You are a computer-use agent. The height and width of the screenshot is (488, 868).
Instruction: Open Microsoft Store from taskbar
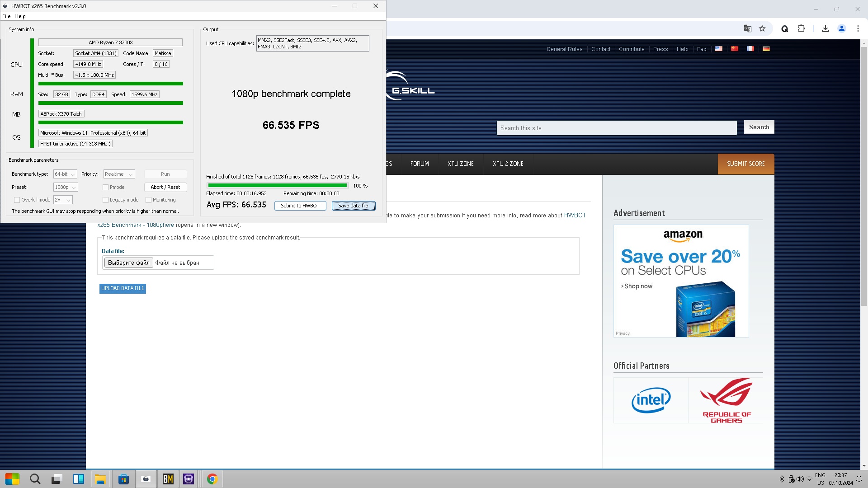[123, 479]
